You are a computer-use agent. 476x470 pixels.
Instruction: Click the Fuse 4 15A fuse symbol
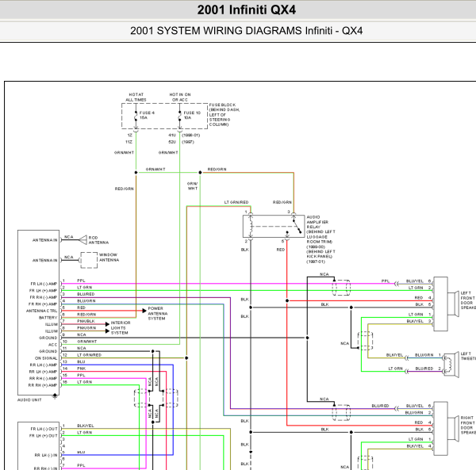136,116
